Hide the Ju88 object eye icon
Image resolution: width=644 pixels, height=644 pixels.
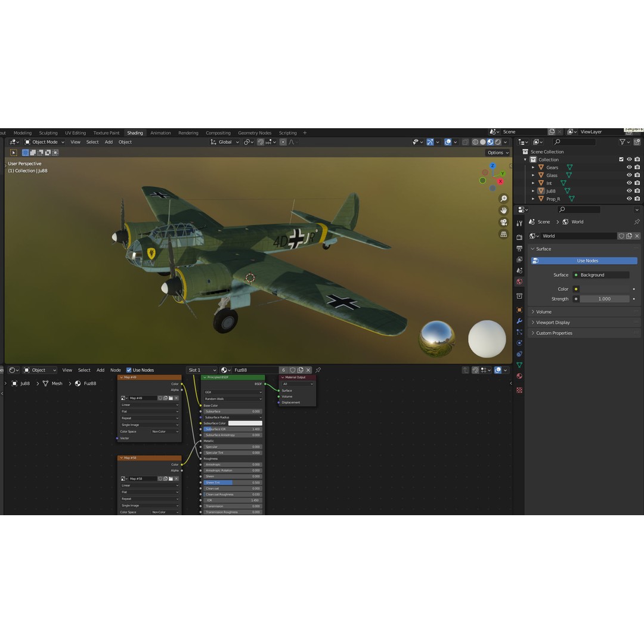click(629, 191)
